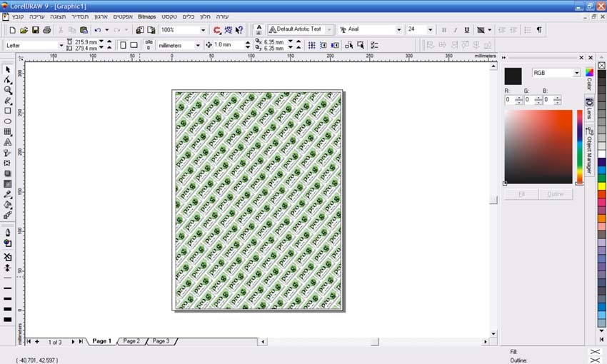This screenshot has height=364, width=607.
Task: Open the עריכה (Edit) menu
Action: pyautogui.click(x=37, y=16)
